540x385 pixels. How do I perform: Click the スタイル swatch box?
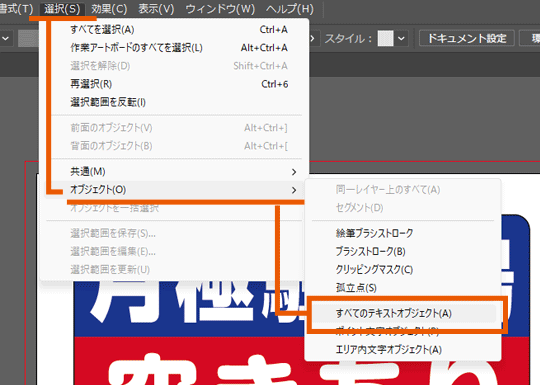pyautogui.click(x=385, y=38)
